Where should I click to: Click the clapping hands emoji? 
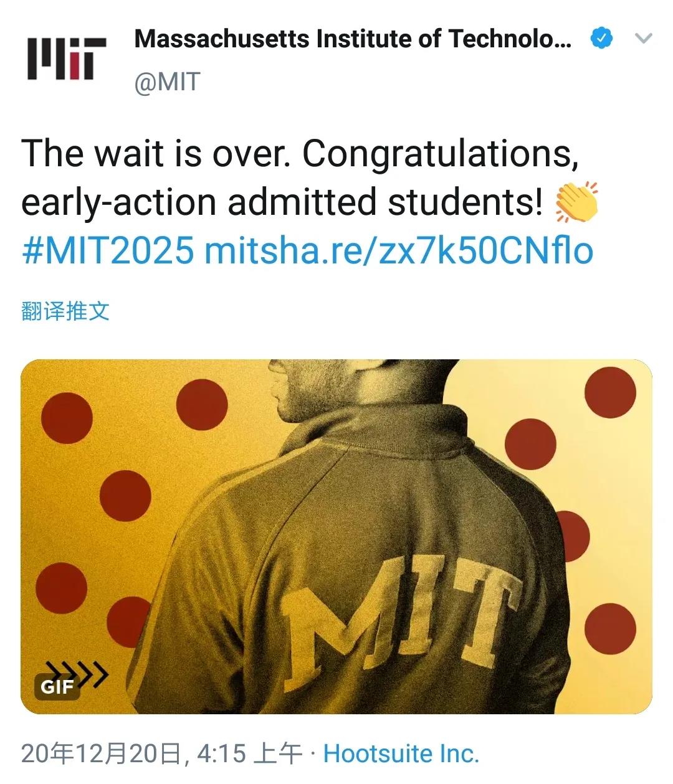click(x=576, y=202)
